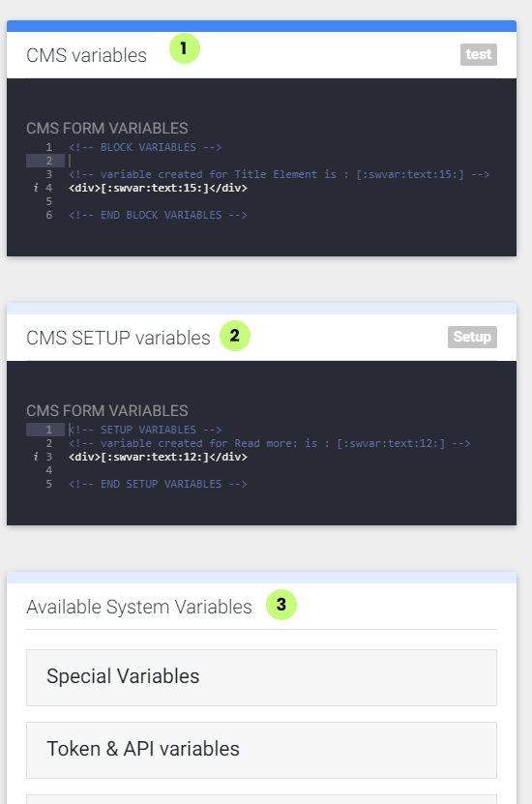The image size is (532, 804).
Task: Click info marker beside swvar:text:12 line
Action: 36,457
